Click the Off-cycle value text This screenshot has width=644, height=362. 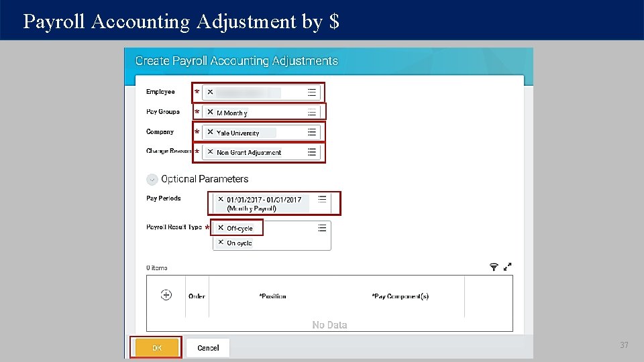click(240, 228)
